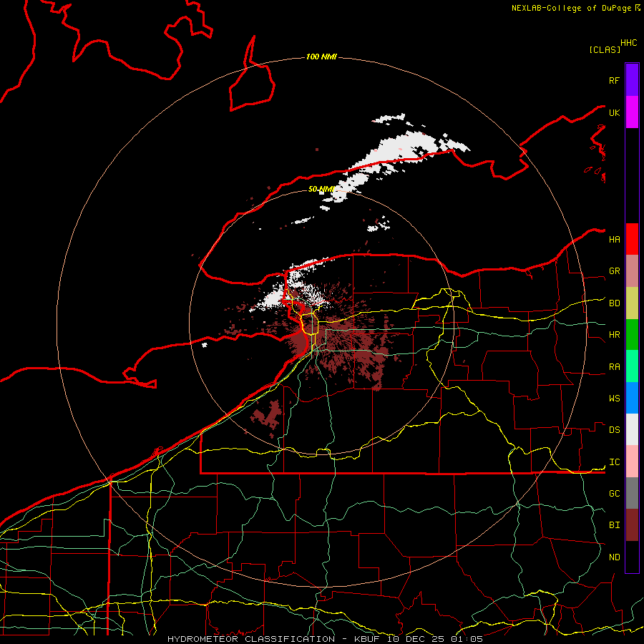Click the HA red legend swatch

tap(632, 239)
